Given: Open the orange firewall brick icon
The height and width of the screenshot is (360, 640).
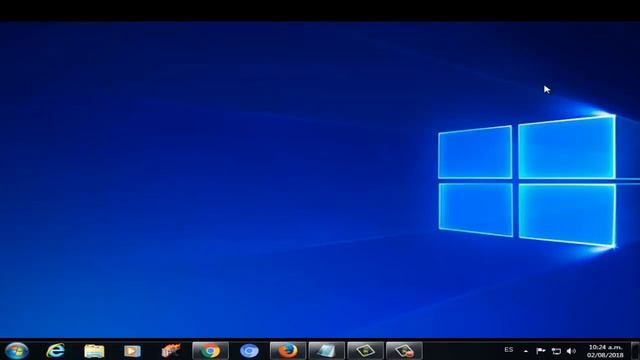Looking at the screenshot, I should click(x=171, y=351).
